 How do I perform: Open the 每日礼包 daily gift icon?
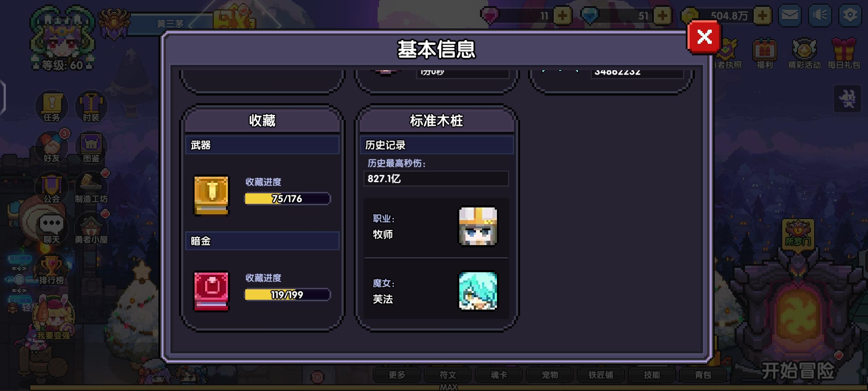click(844, 53)
